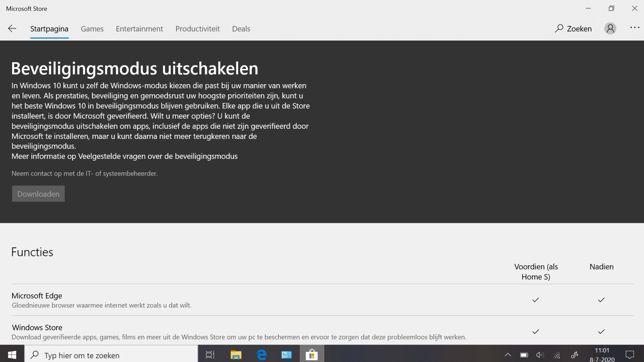Viewport: 644px width, 362px height.
Task: Open the Wi-Fi network icon
Action: click(x=557, y=355)
